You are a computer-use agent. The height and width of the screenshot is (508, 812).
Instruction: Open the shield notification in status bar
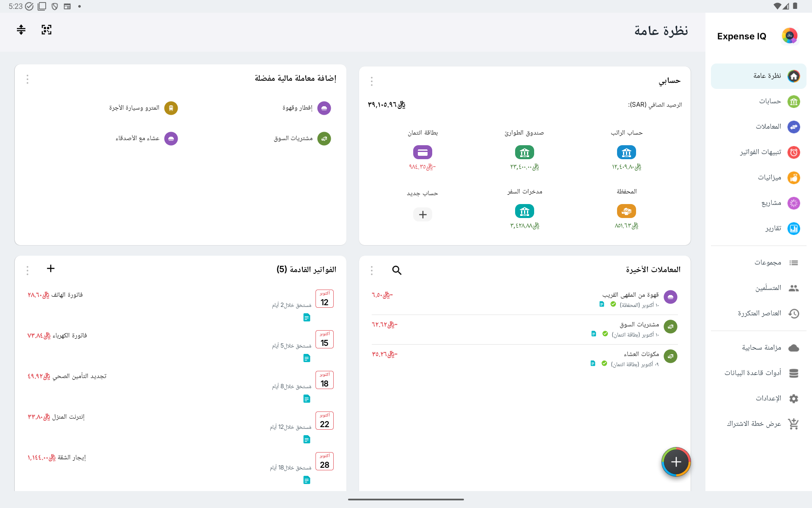click(55, 6)
